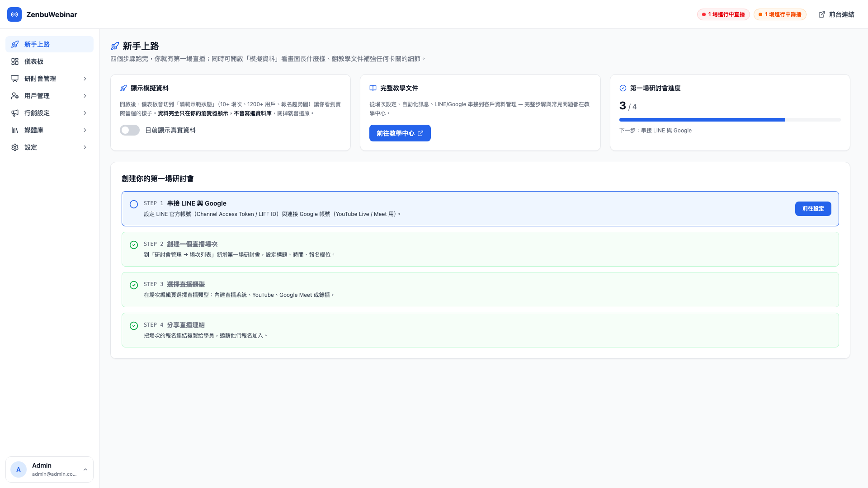Expand the 研討會管理 chevron
The height and width of the screenshot is (488, 868).
(85, 79)
